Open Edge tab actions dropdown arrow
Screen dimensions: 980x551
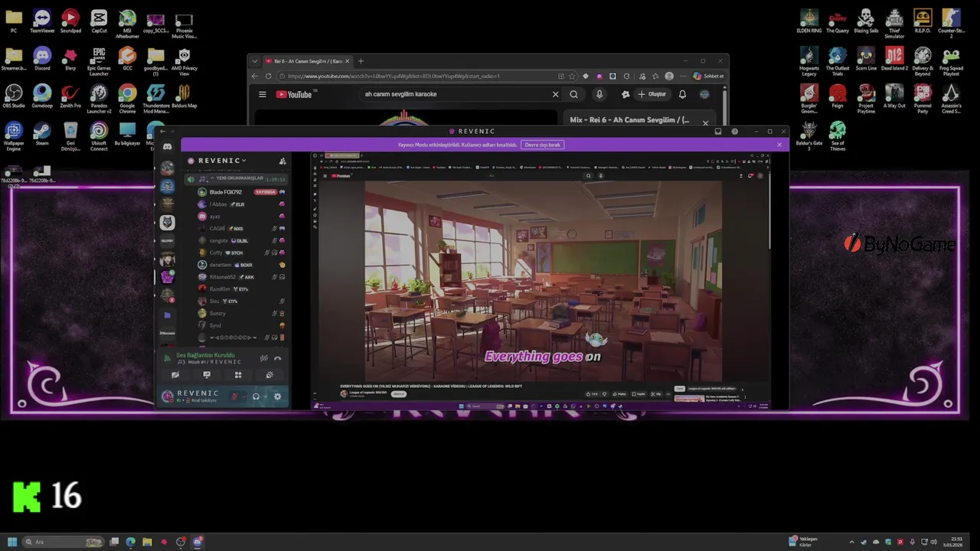(255, 61)
